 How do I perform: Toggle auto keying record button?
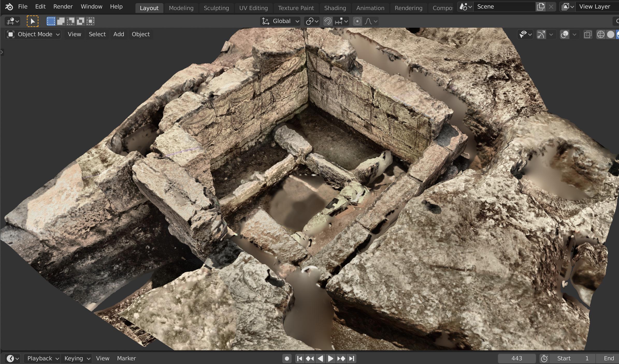point(287,359)
